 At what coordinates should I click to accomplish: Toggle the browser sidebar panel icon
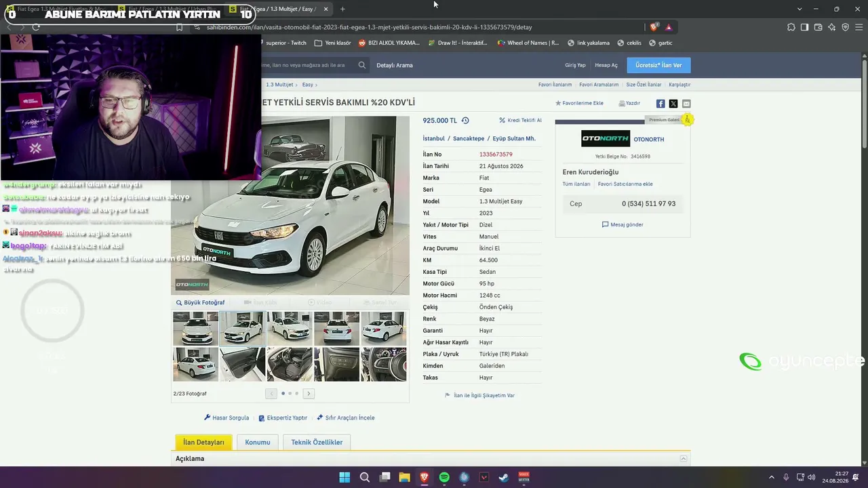coord(804,27)
